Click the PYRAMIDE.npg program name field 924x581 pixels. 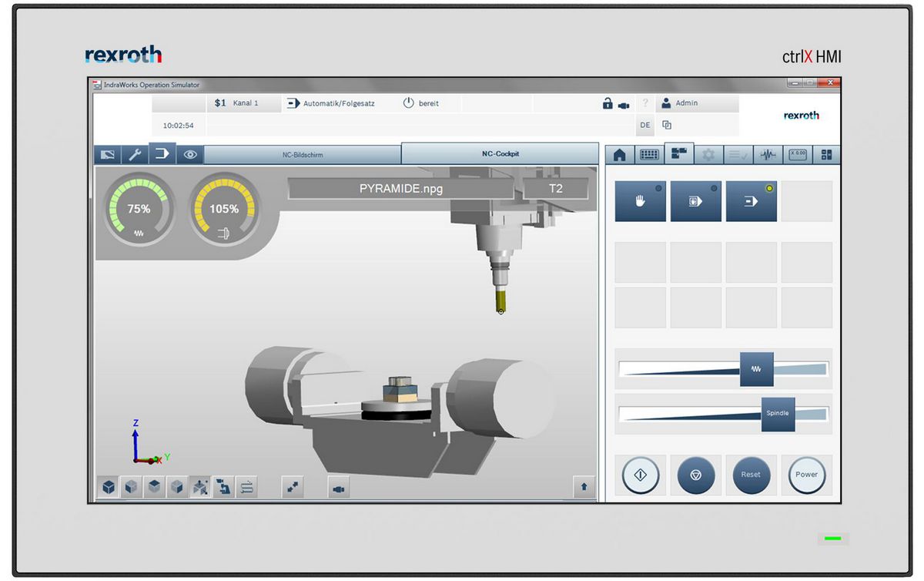tap(401, 188)
